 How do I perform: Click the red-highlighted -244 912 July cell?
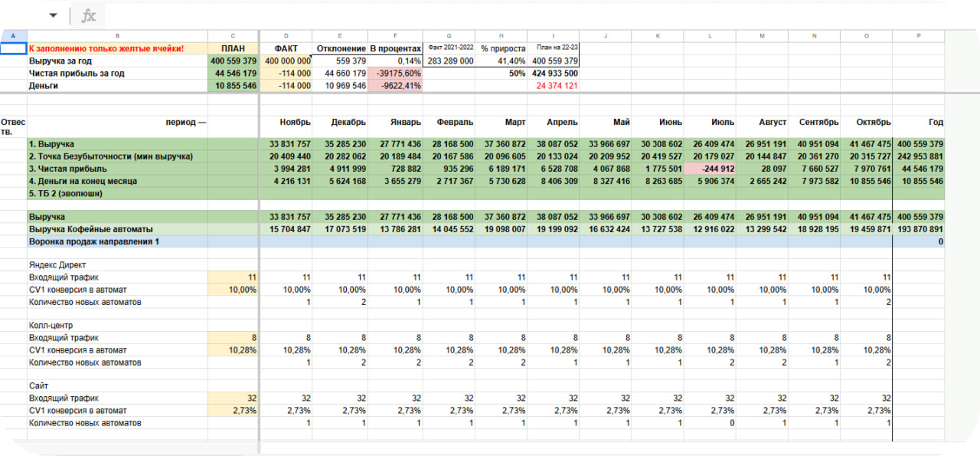pyautogui.click(x=710, y=169)
